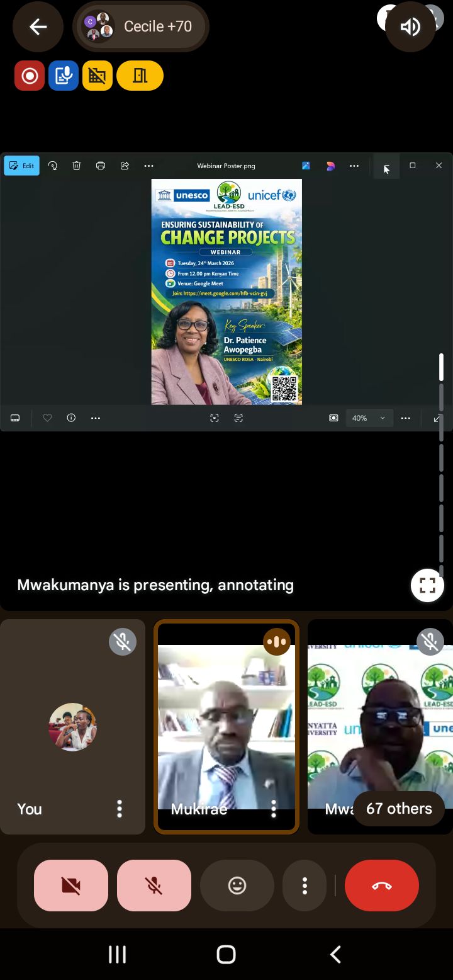Toggle the microphone mute button
This screenshot has height=980, width=453.
(154, 886)
